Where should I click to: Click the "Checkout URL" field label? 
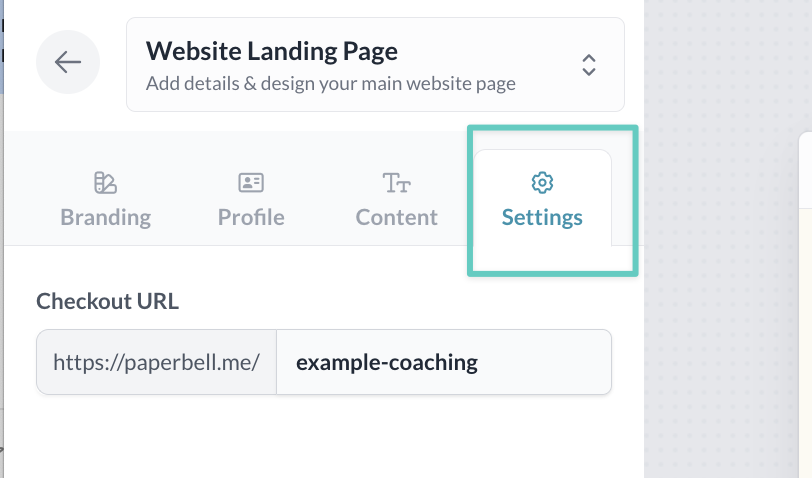[x=107, y=301]
